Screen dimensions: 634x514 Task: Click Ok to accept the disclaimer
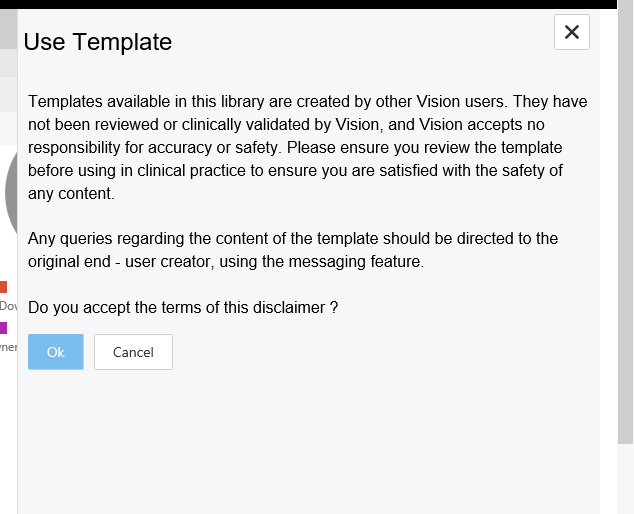tap(55, 352)
